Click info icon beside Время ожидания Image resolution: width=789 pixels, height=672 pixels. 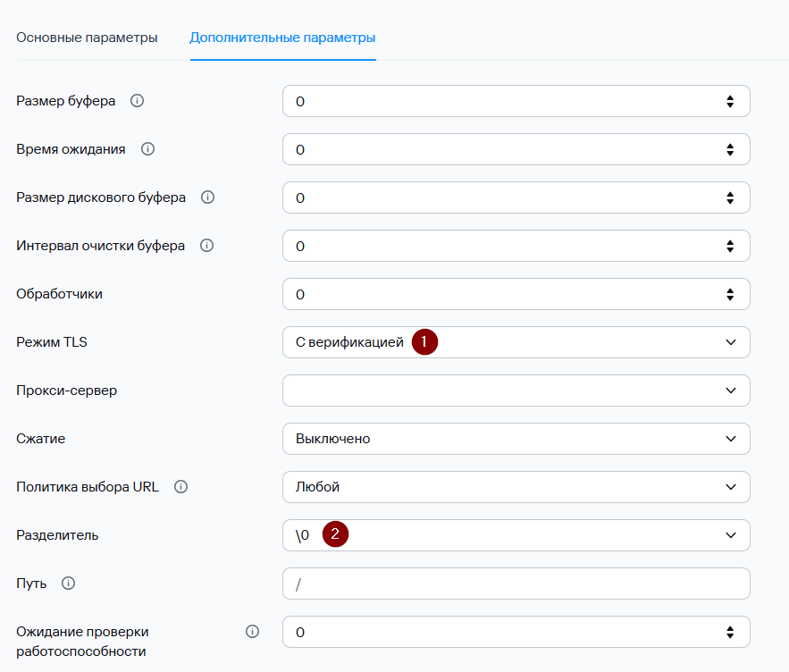coord(147,149)
